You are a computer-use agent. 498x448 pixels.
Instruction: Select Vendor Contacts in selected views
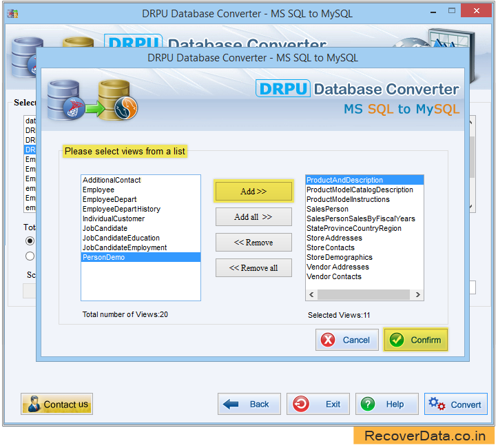[364, 277]
